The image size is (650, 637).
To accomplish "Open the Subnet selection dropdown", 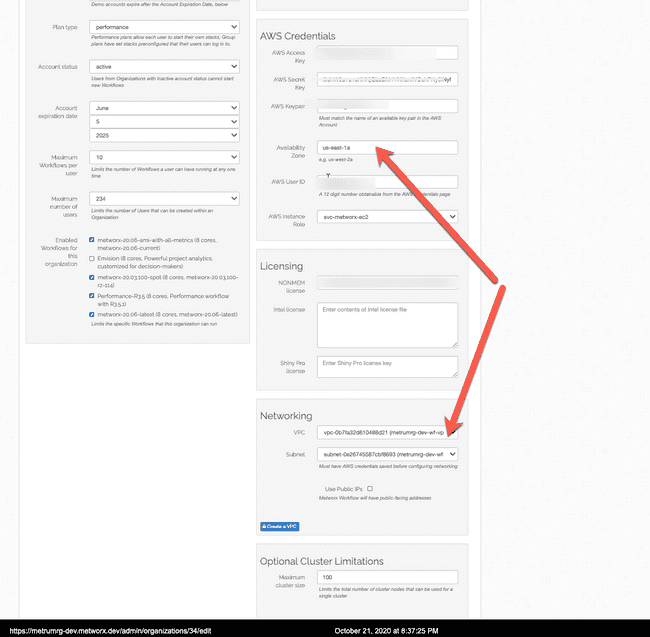I will click(387, 454).
